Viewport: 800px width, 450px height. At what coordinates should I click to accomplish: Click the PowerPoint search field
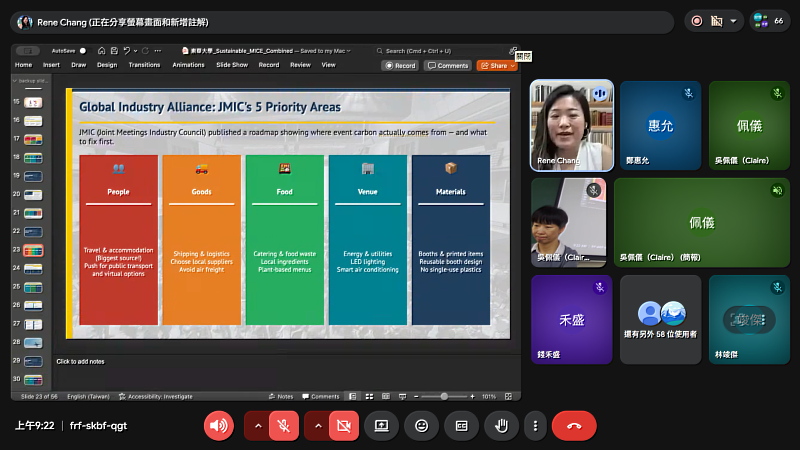(x=439, y=51)
